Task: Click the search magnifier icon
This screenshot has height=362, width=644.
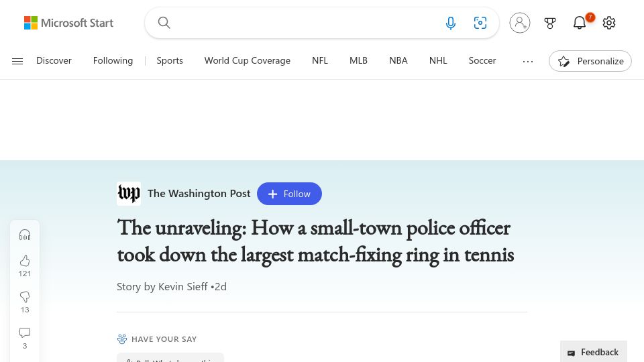Action: [x=164, y=23]
